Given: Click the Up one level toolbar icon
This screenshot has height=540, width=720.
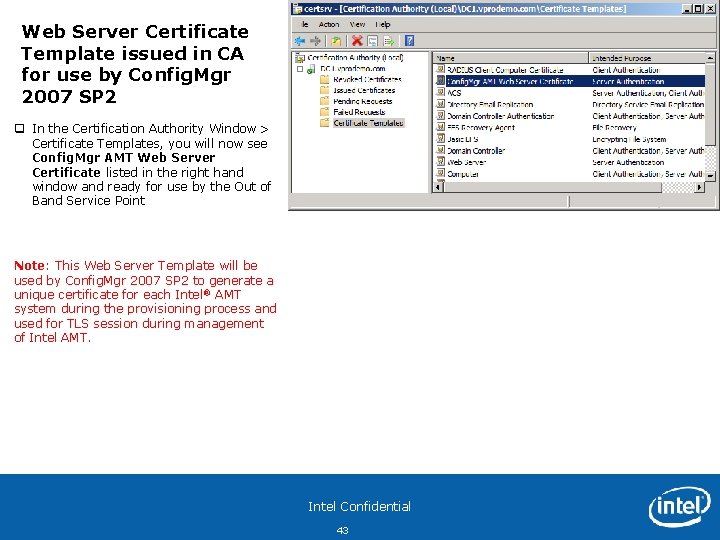Looking at the screenshot, I should point(336,41).
